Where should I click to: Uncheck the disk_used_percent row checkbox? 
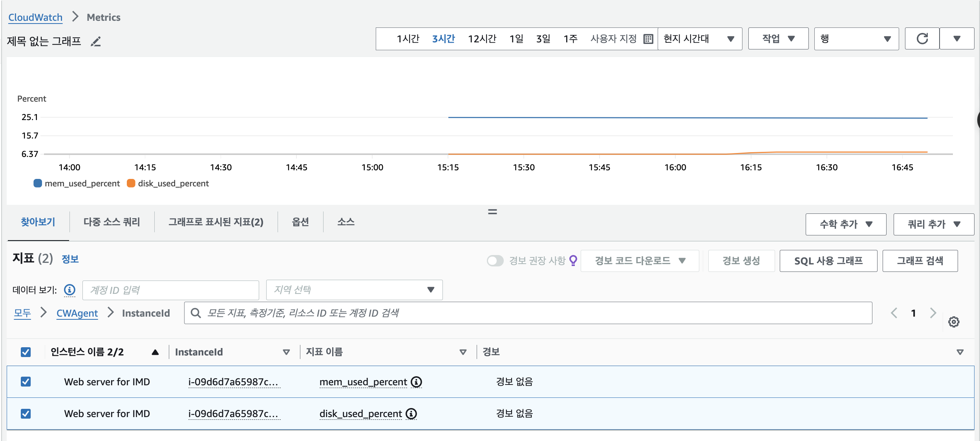click(x=26, y=414)
